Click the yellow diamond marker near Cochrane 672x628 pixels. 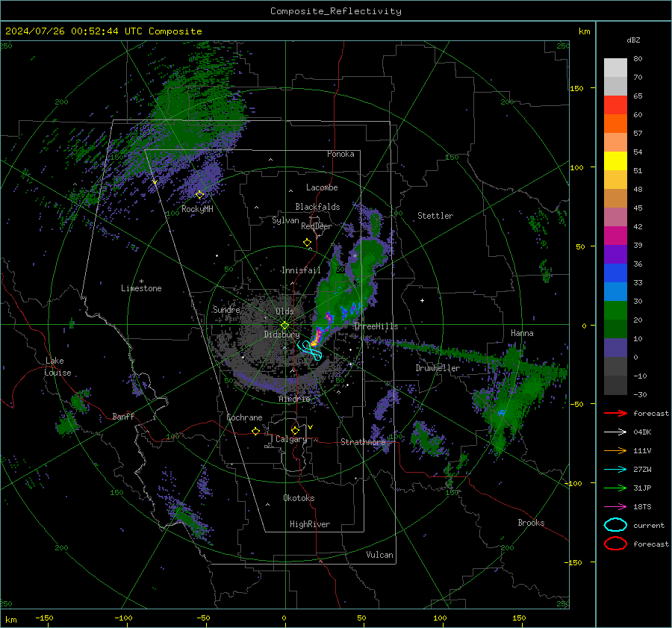pos(255,432)
